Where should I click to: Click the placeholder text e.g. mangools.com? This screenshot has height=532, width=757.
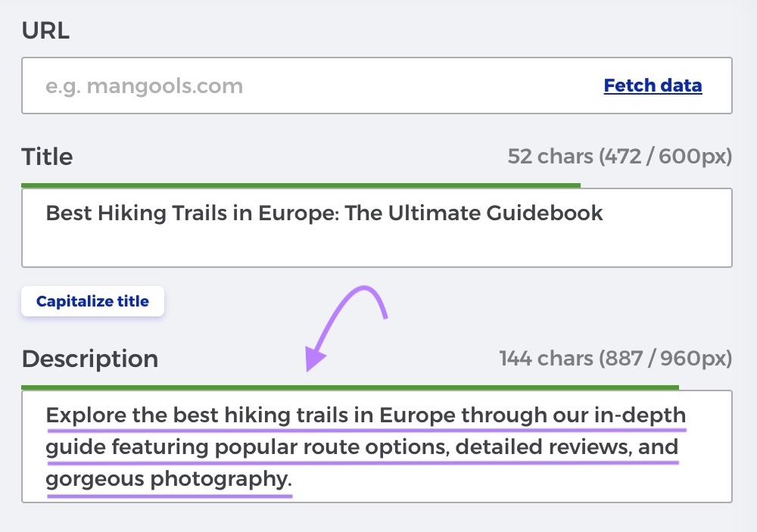coord(144,86)
